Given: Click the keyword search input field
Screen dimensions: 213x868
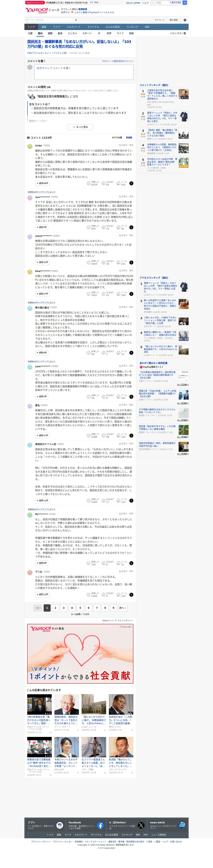Looking at the screenshot, I should 50,20.
